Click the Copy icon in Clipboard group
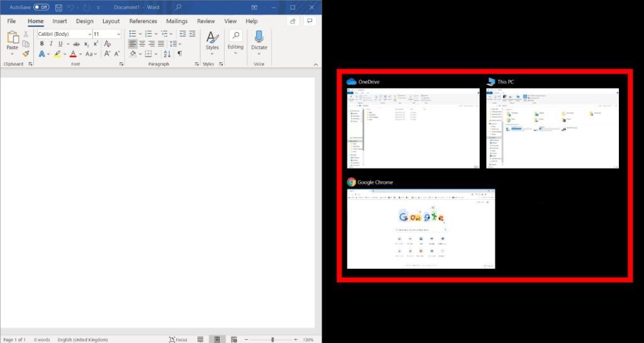This screenshot has width=644, height=343. (x=26, y=44)
